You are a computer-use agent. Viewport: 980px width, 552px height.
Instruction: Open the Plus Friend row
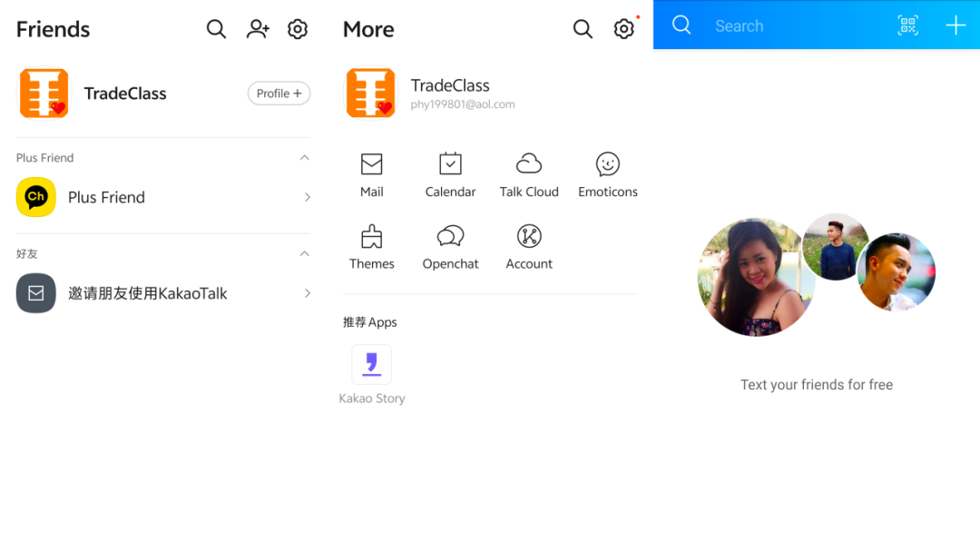point(163,197)
